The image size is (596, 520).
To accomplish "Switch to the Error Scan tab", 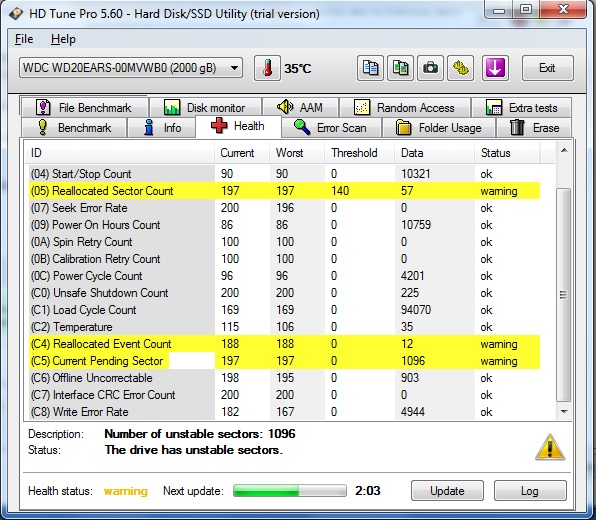I will [x=331, y=127].
